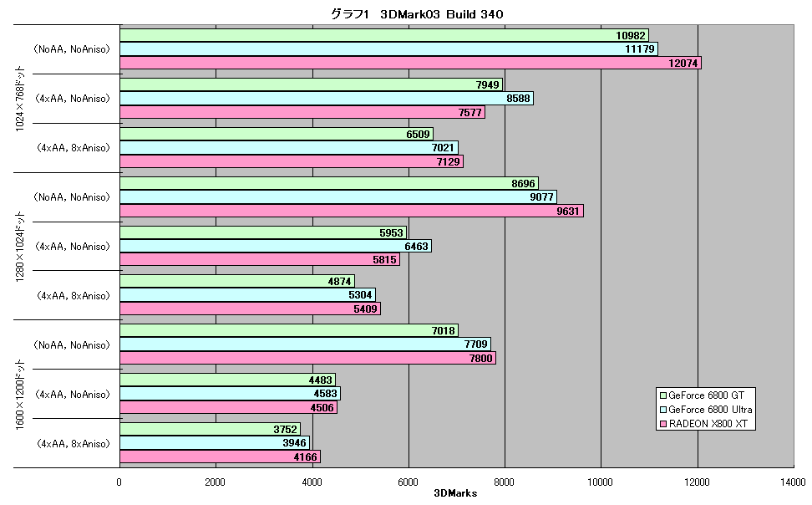Select '(NoAA, NoAniso)' label in the 1280×1024 group

[72, 197]
